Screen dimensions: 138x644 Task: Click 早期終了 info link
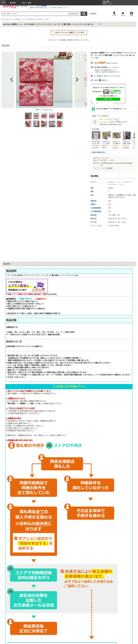pos(93,204)
